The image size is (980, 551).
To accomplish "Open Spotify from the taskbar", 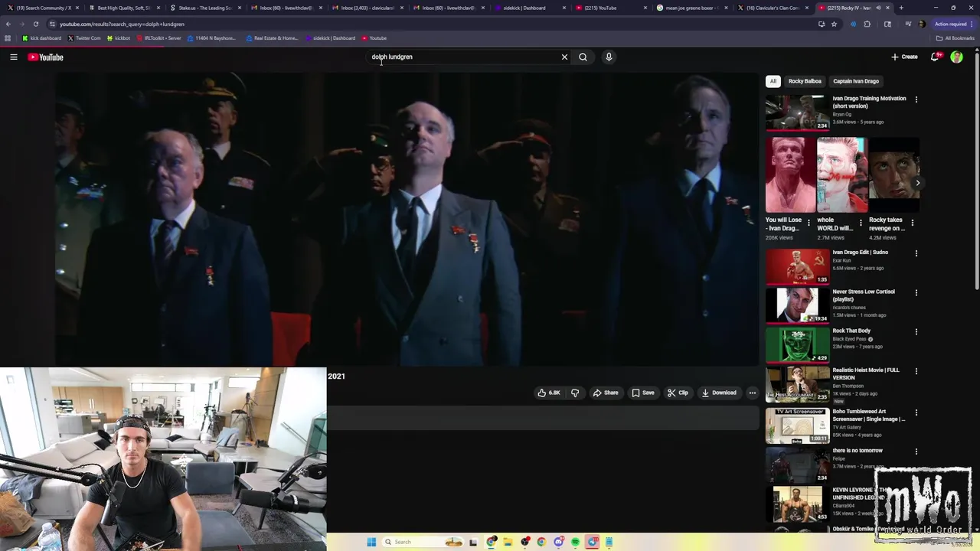I will click(575, 542).
